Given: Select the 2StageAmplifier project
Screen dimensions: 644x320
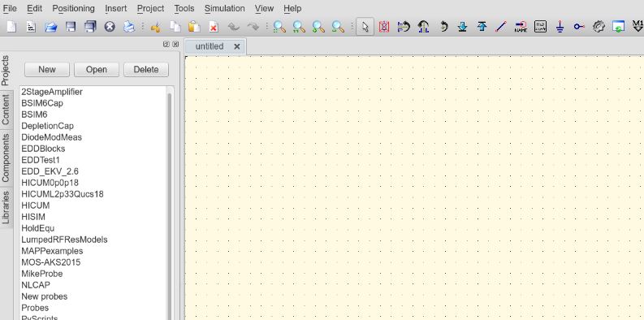Looking at the screenshot, I should tap(52, 92).
